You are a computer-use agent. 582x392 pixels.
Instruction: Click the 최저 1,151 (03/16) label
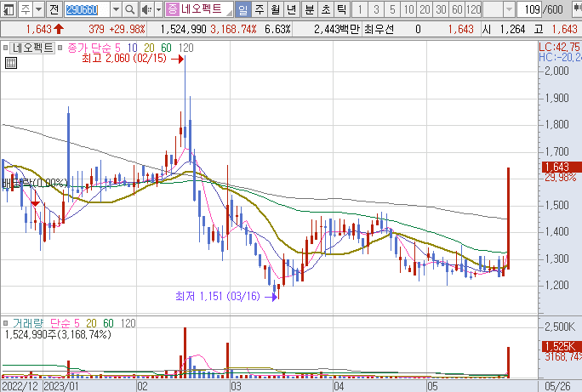pos(218,296)
